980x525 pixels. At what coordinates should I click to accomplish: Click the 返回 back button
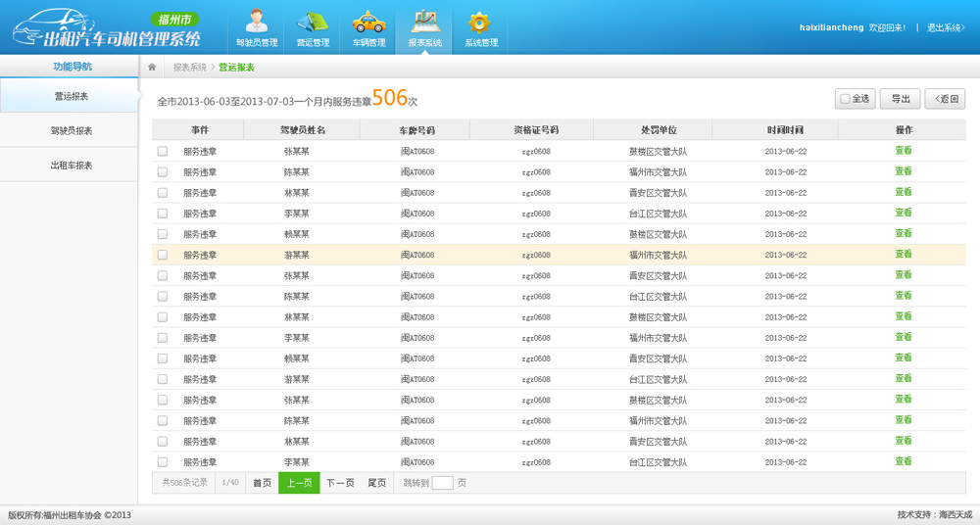pos(945,99)
